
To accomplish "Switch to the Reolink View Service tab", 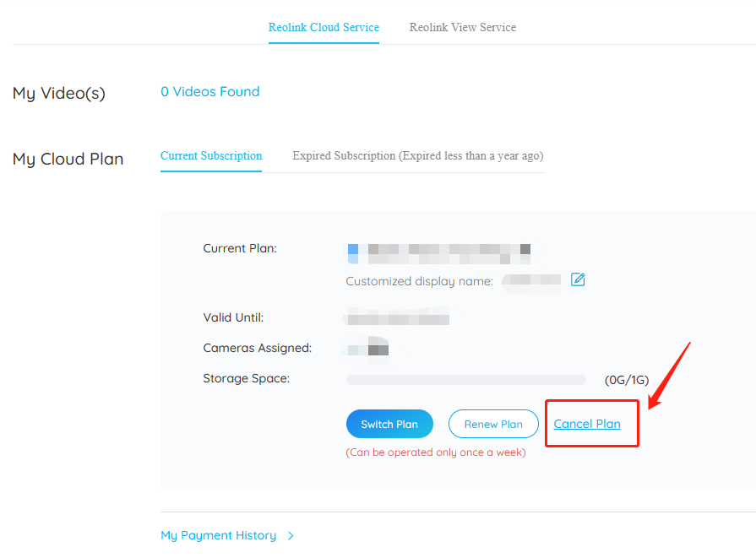I will [462, 28].
